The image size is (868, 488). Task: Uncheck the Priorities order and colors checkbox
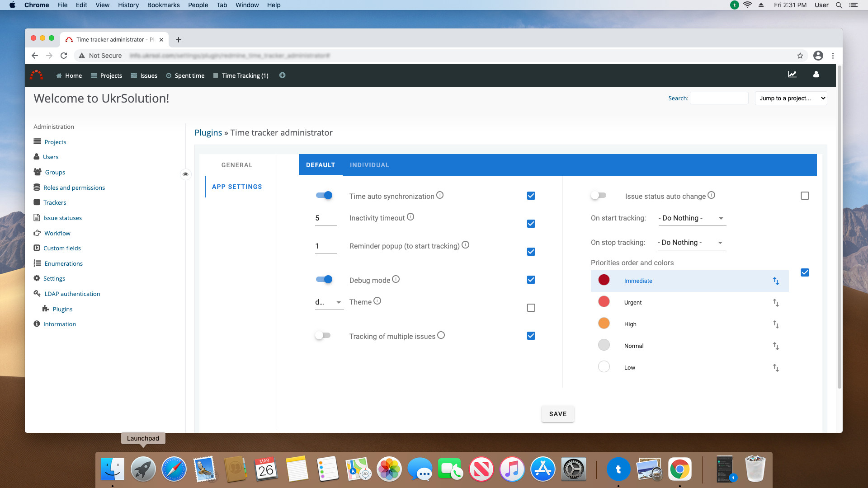coord(805,272)
